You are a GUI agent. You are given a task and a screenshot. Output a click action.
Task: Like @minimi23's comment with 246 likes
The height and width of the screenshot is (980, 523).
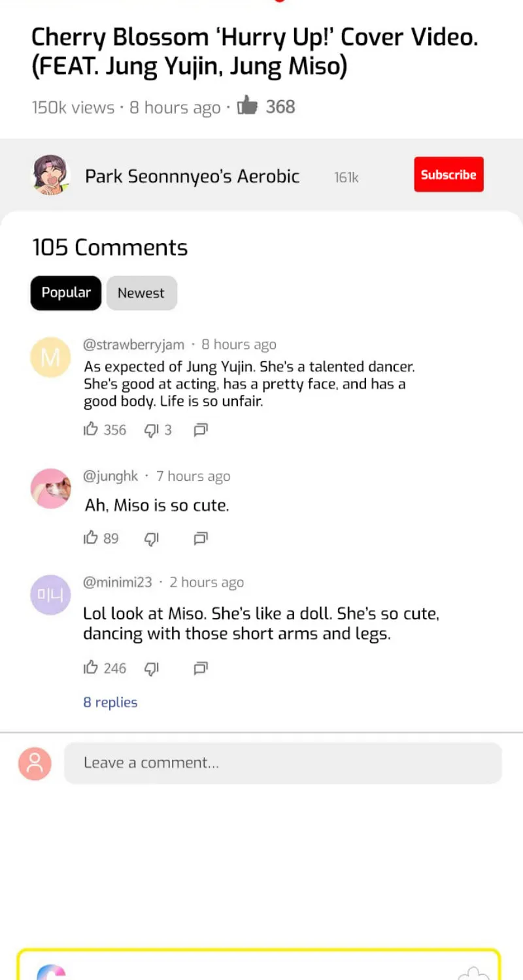pyautogui.click(x=91, y=668)
